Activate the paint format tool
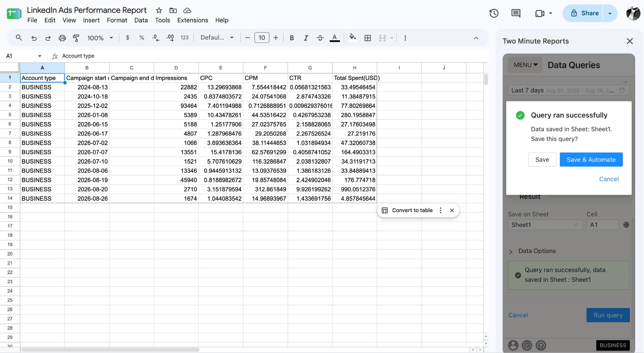The width and height of the screenshot is (644, 353). pos(76,38)
